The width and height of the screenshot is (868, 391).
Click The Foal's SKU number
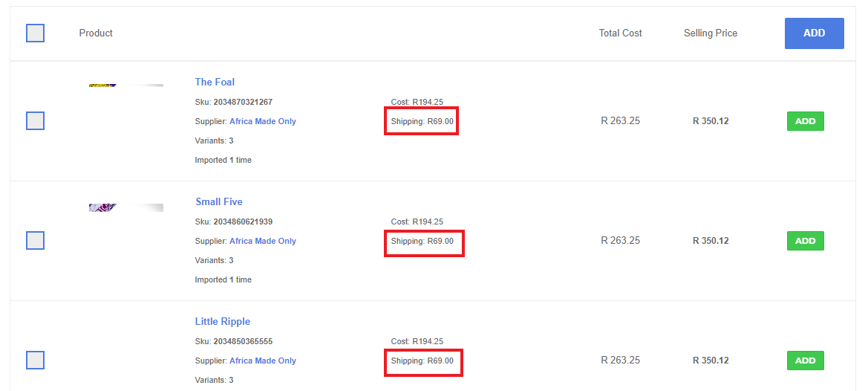coord(243,102)
